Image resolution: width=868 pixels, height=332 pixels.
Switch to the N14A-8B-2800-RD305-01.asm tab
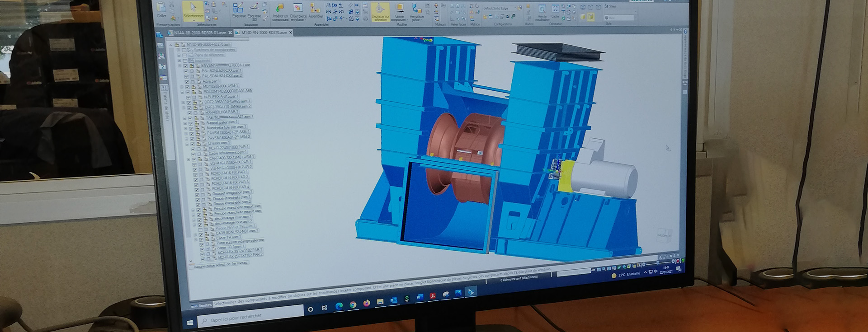(x=199, y=33)
